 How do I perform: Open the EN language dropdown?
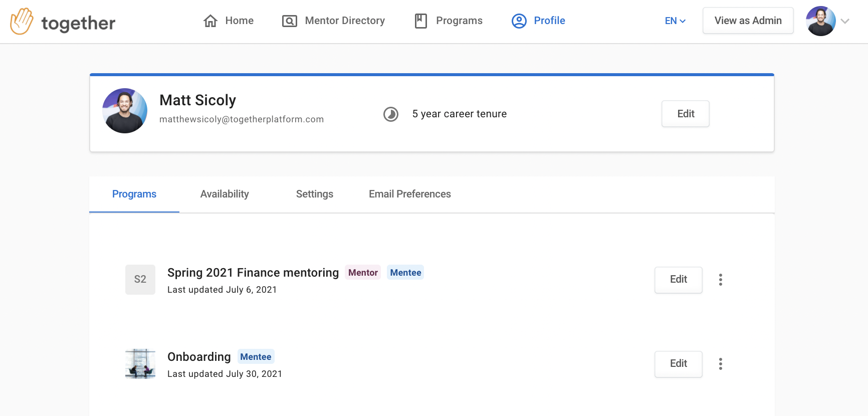[675, 21]
